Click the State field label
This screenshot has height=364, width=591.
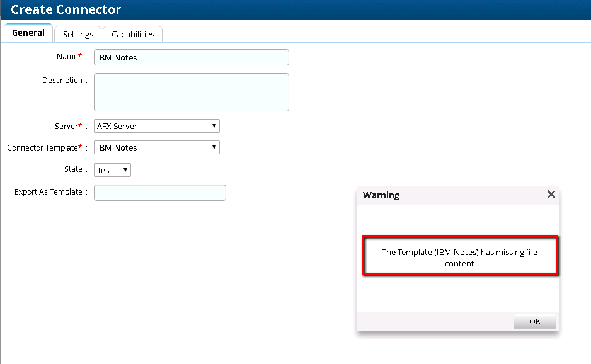pos(75,169)
